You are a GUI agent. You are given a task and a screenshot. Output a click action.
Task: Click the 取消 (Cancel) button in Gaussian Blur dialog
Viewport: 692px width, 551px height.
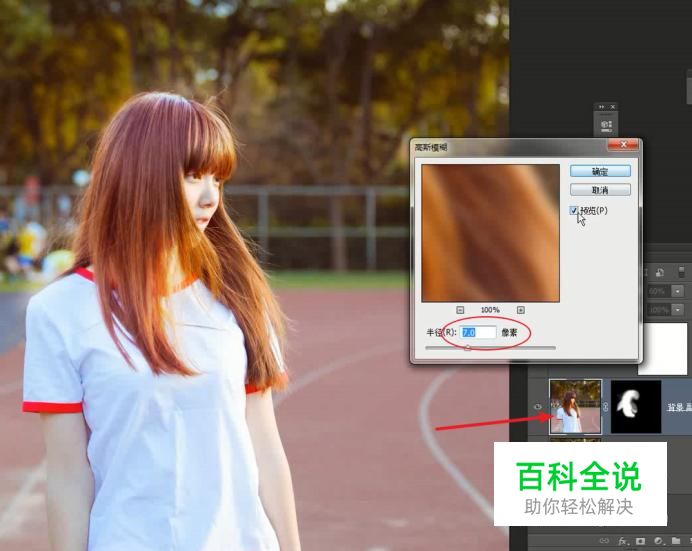coord(600,190)
